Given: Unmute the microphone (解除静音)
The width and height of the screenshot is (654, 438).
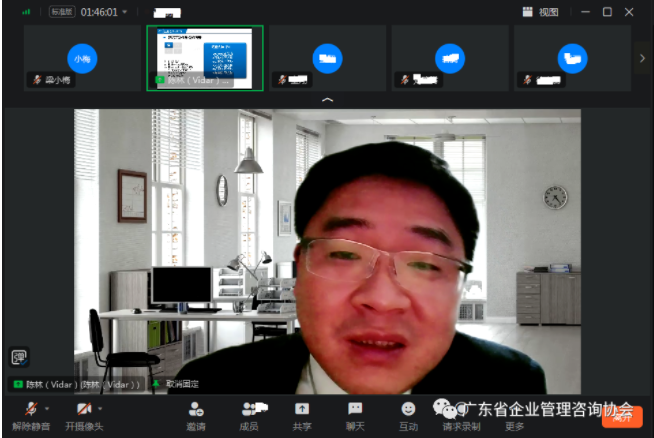Looking at the screenshot, I should pos(30,409).
